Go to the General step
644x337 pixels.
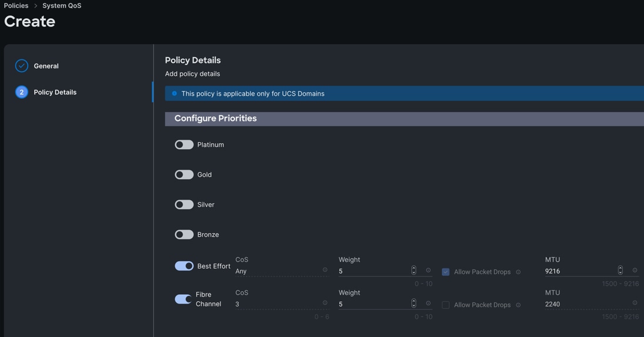point(46,66)
